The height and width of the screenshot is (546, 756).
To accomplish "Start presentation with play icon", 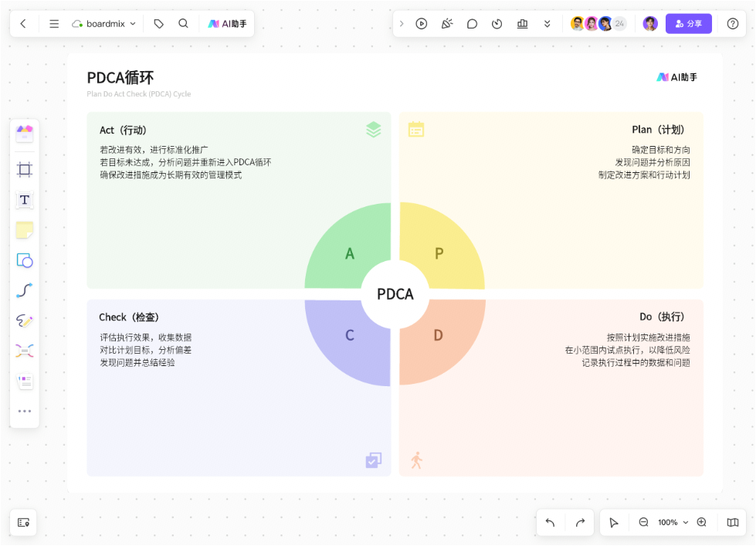I will point(422,24).
